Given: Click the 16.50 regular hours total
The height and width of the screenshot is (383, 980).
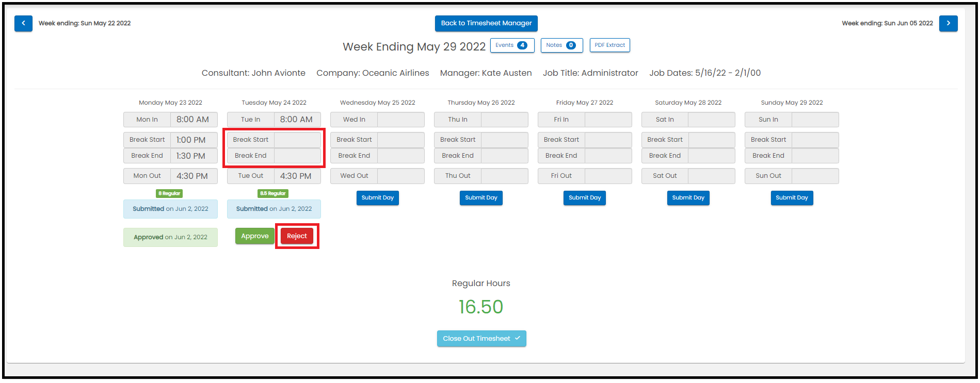Looking at the screenshot, I should 481,307.
